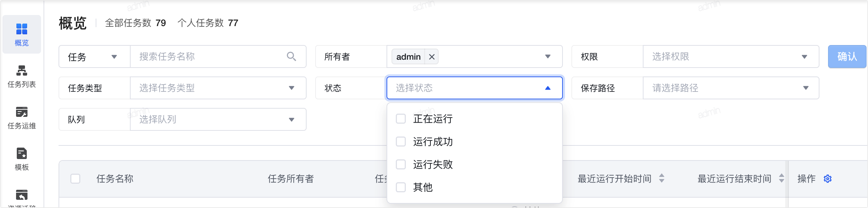Expand the 选择任务类型 dropdown
The width and height of the screenshot is (868, 208).
(218, 88)
